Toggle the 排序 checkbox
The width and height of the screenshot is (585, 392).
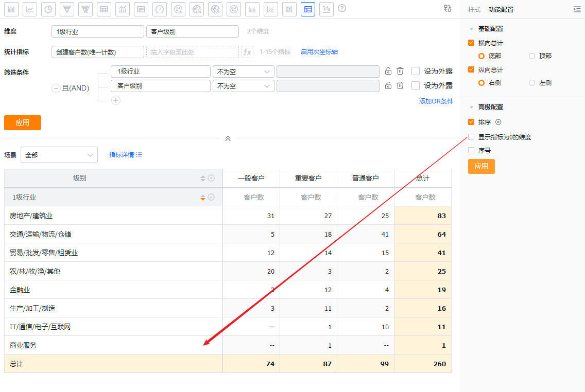click(471, 122)
